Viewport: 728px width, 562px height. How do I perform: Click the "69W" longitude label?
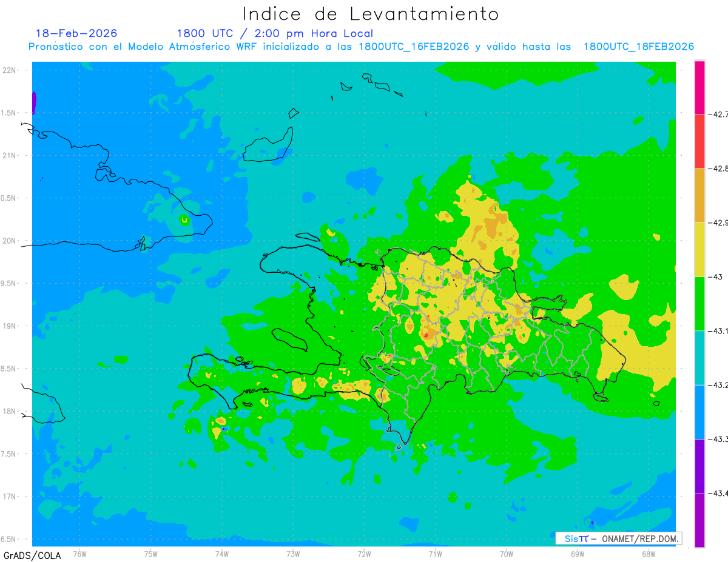tap(578, 554)
